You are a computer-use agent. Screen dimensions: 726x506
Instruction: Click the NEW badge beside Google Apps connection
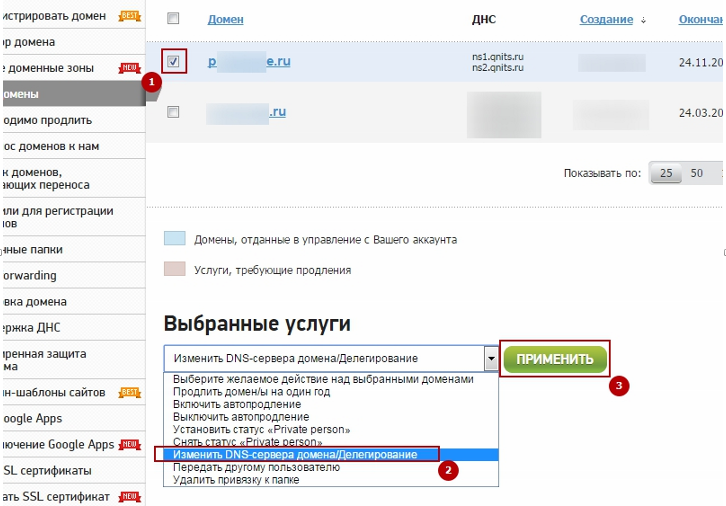[x=130, y=445]
